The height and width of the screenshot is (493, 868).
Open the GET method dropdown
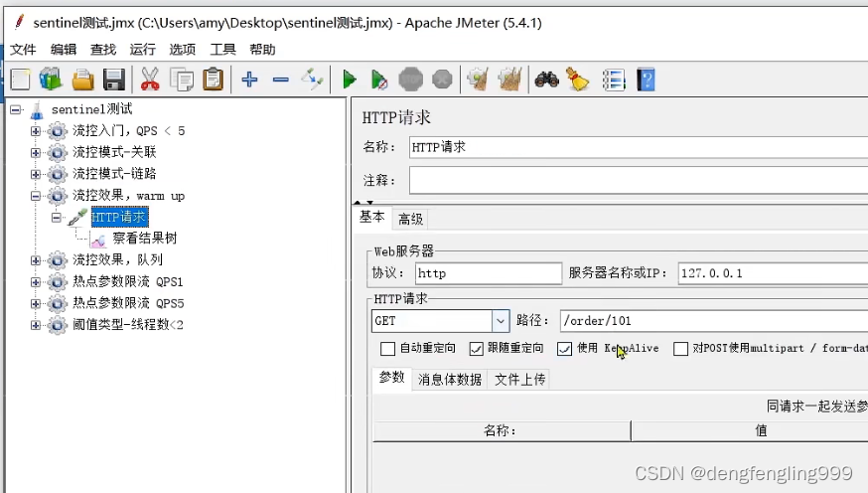(x=500, y=321)
